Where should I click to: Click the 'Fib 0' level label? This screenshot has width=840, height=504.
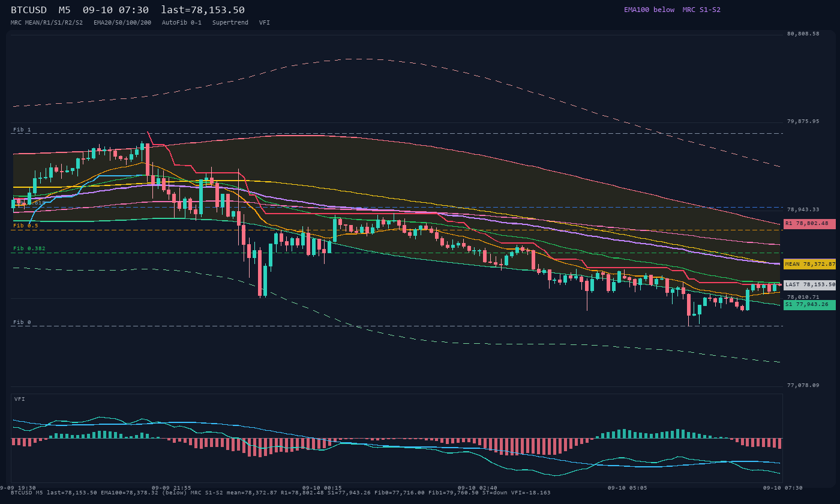pos(22,322)
